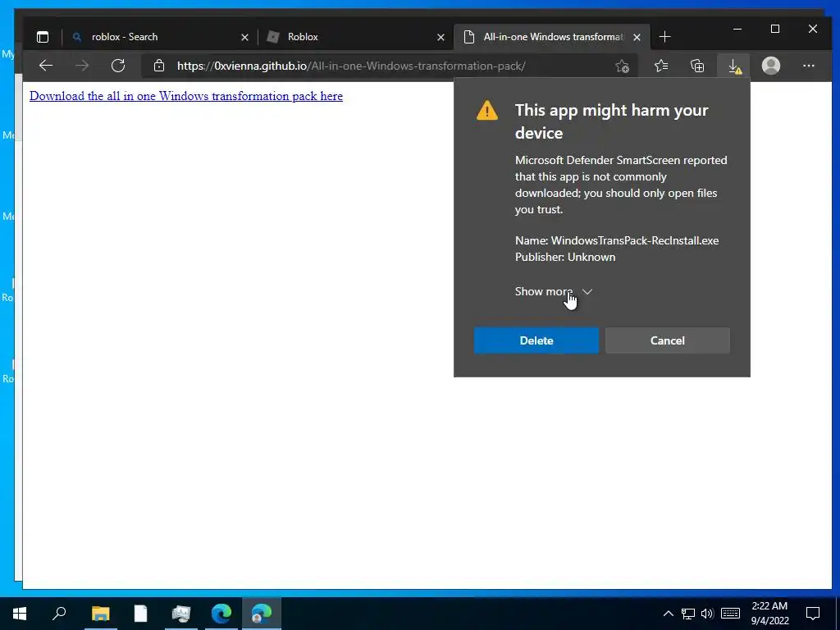Select the All-in-one Windows transformation tab
Image resolution: width=840 pixels, height=630 pixels.
552,37
